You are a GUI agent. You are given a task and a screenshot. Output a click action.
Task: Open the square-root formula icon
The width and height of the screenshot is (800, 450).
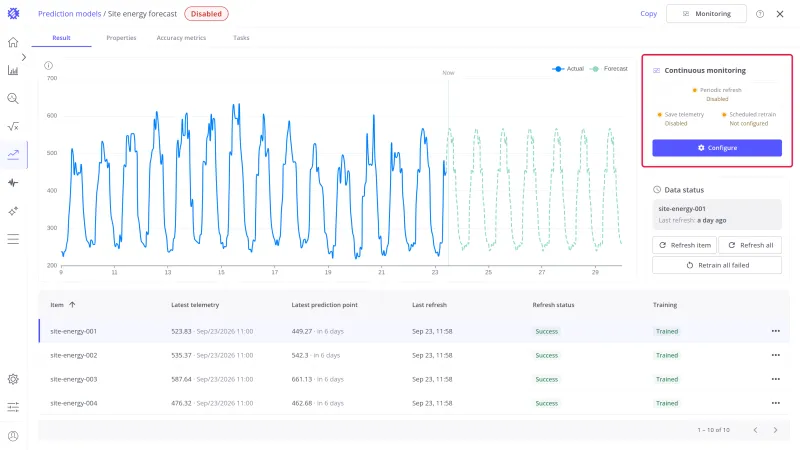tap(13, 127)
